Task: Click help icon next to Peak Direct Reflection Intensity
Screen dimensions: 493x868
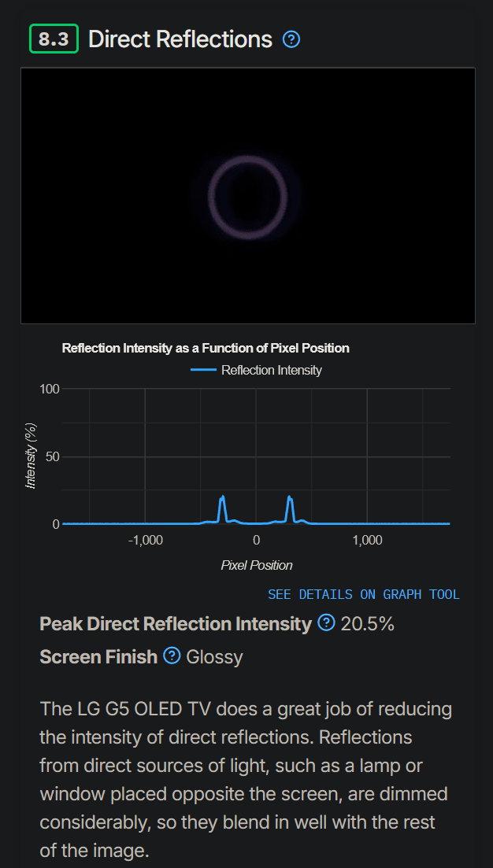Action: pos(326,624)
